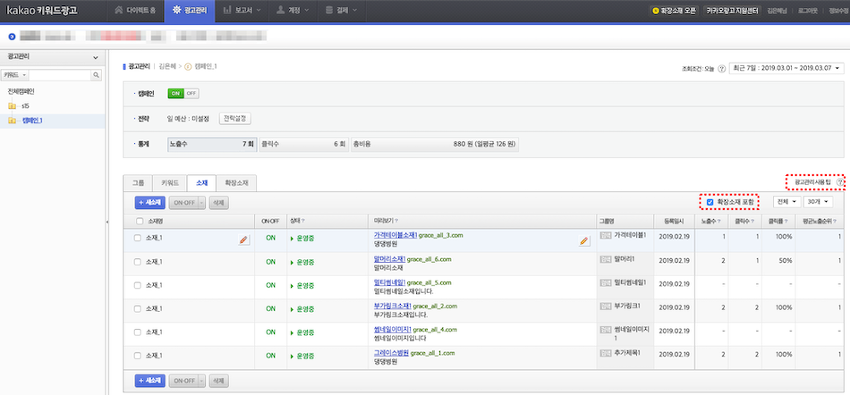Check the select-all 소재명 header checkbox
This screenshot has width=850, height=395.
pyautogui.click(x=140, y=221)
